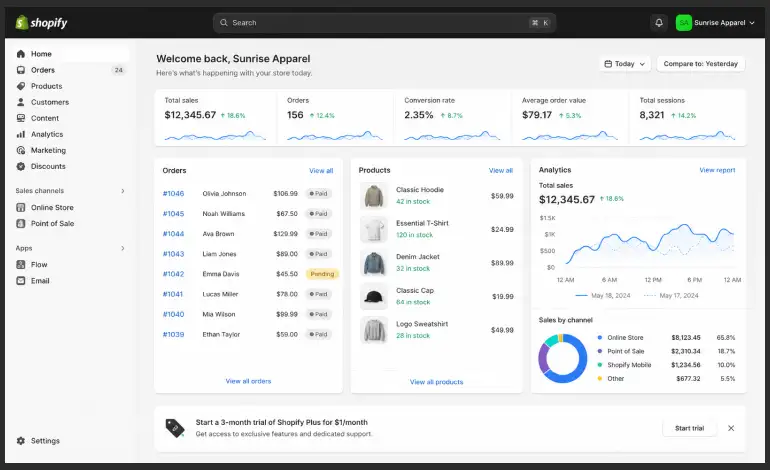This screenshot has width=770, height=470.
Task: Click the Online Store blue legend dot
Action: click(x=600, y=337)
